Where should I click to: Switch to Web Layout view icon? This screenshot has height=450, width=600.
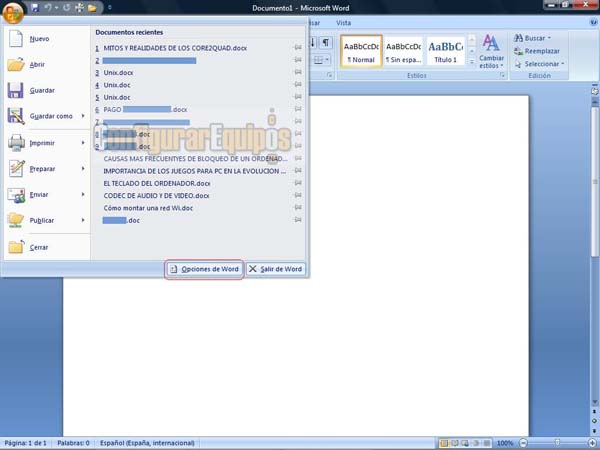tap(465, 443)
